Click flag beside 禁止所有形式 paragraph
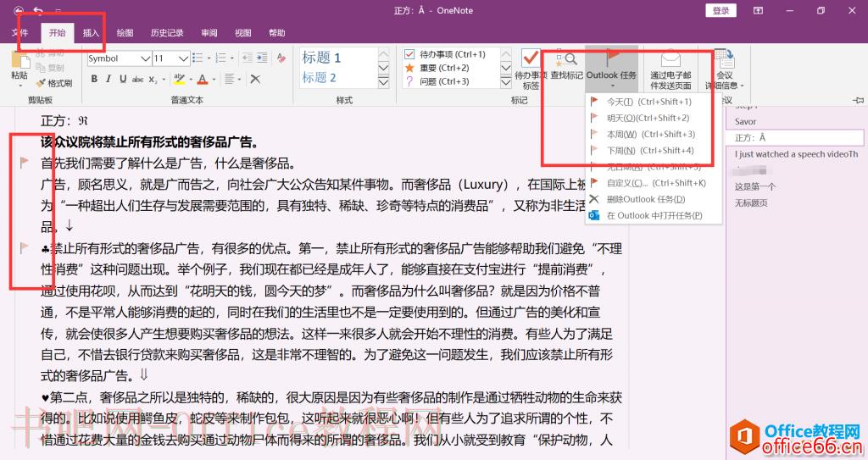Viewport: 868px width, 460px height. (x=25, y=247)
